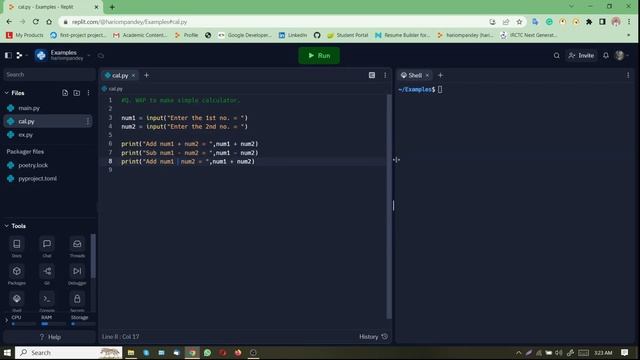This screenshot has width=640, height=360.
Task: Close the cal.py editor tab
Action: coord(133,76)
